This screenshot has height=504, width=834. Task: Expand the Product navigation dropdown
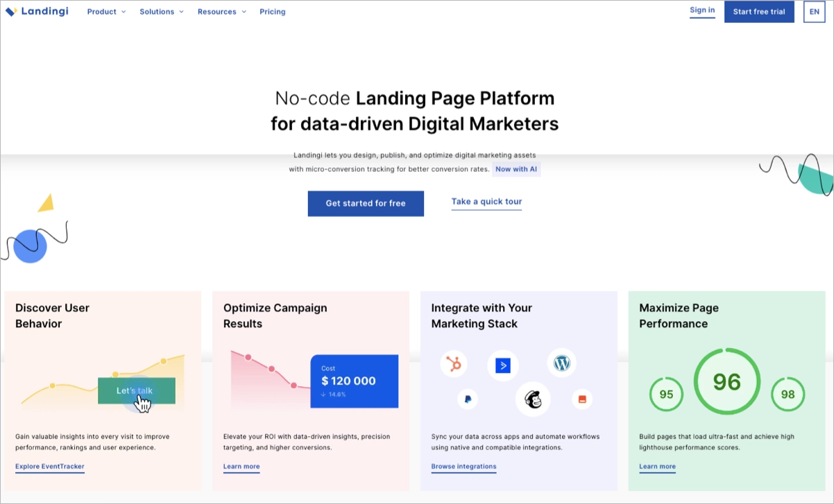pos(106,12)
